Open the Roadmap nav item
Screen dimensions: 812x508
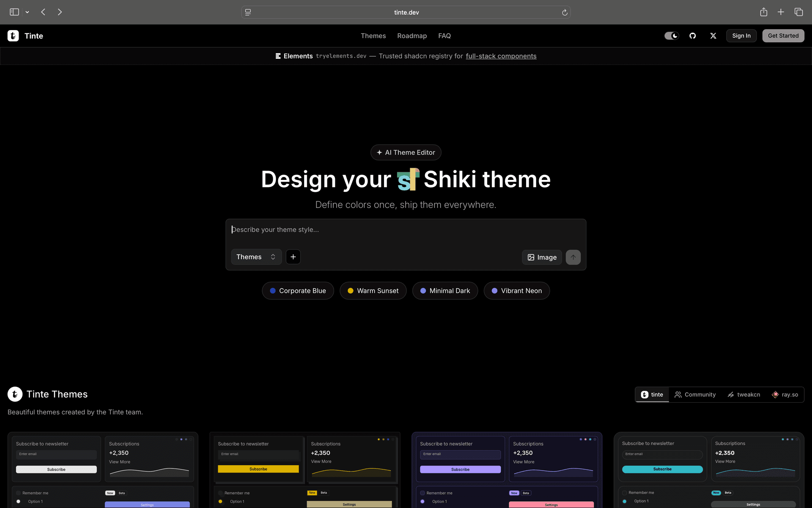(411, 36)
